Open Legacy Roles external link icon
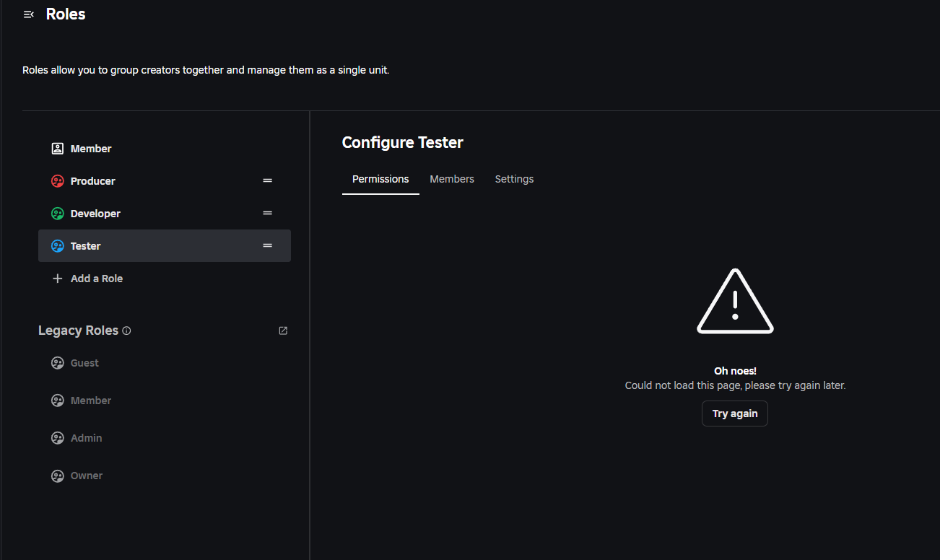Image resolution: width=940 pixels, height=560 pixels. point(283,331)
